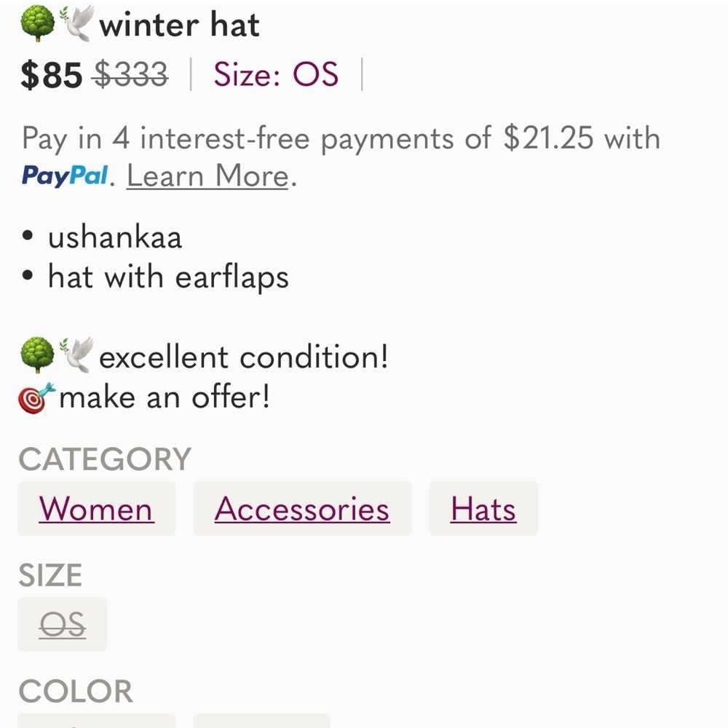Click the dart emoji near make an offer
Viewport: 728px width, 728px height.
pyautogui.click(x=36, y=395)
